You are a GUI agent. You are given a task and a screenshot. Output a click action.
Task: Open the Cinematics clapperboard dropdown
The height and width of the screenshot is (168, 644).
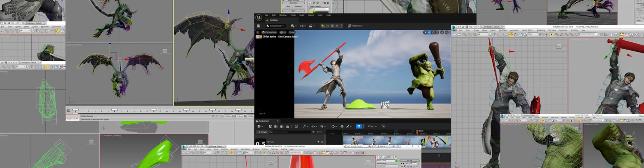click(312, 26)
